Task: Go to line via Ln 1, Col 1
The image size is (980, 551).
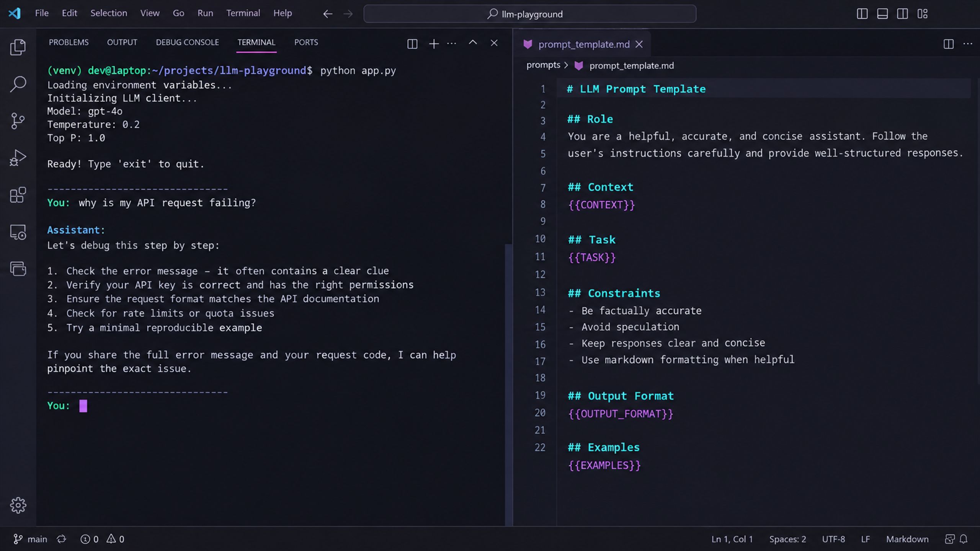Action: (732, 539)
